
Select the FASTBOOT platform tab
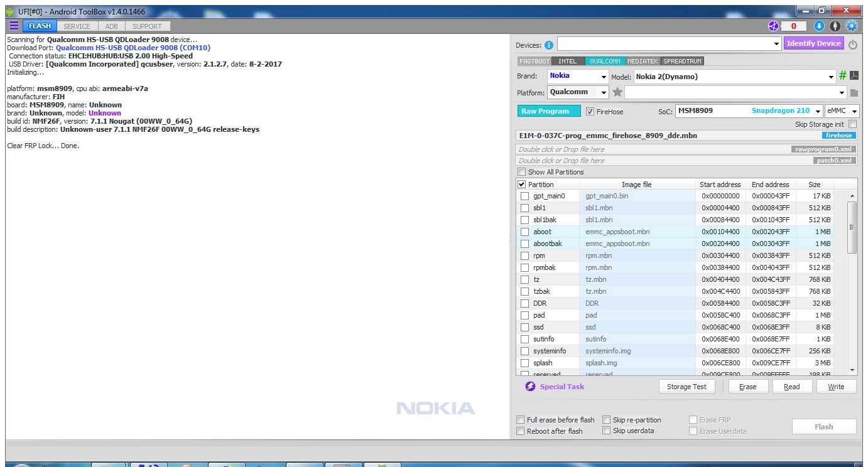click(x=534, y=62)
